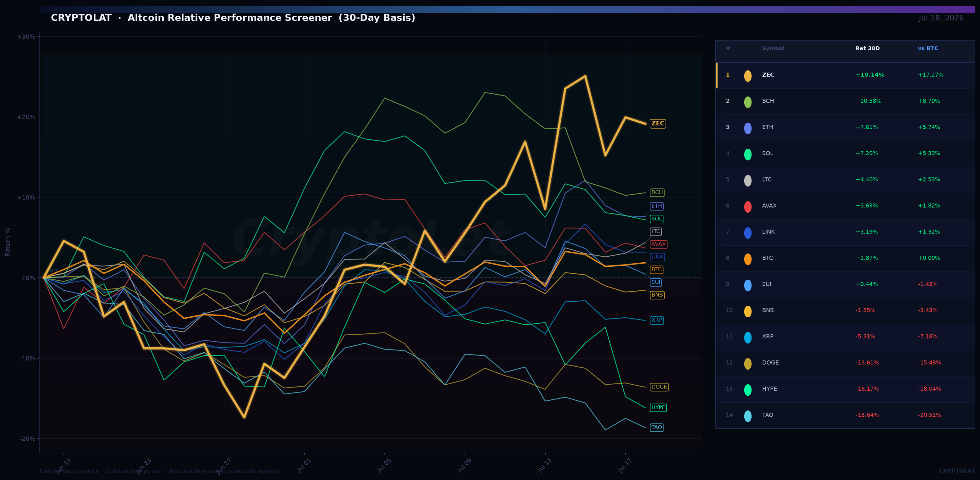Select HYPE's -18.04% vs BTC value
Screen dimensions: 980x480
tap(929, 389)
